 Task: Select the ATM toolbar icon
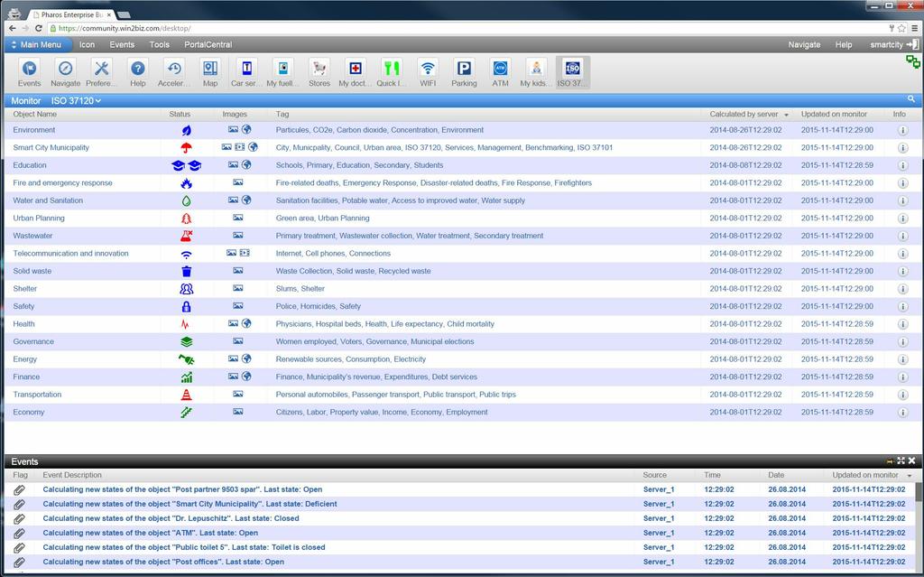500,71
